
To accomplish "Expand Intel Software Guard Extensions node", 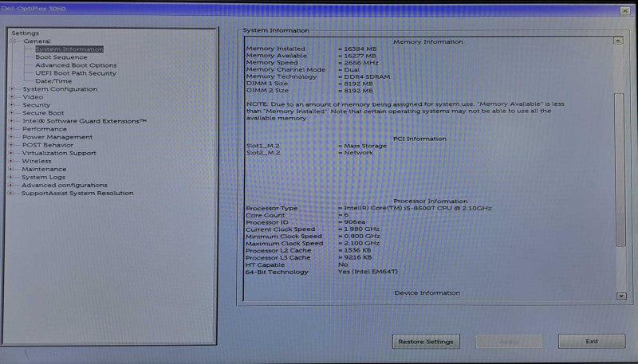I will pyautogui.click(x=12, y=121).
